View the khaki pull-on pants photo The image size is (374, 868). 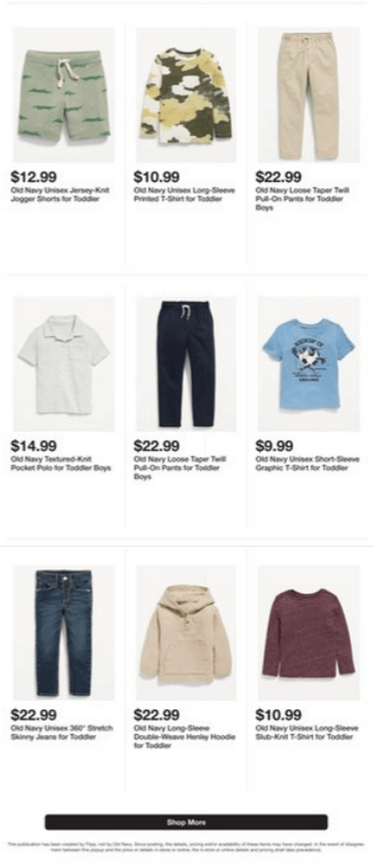pyautogui.click(x=309, y=95)
